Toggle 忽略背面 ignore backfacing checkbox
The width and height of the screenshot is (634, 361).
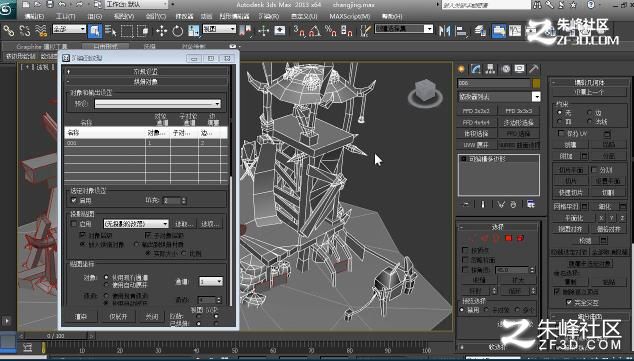(465, 260)
